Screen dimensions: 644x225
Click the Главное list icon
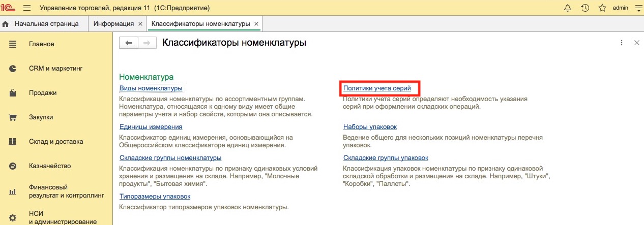coord(13,44)
